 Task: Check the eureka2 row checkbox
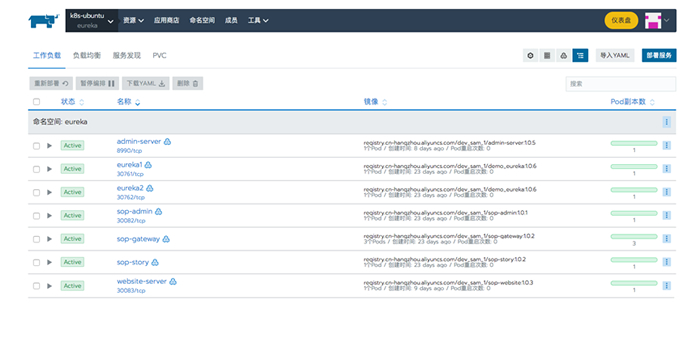point(37,192)
